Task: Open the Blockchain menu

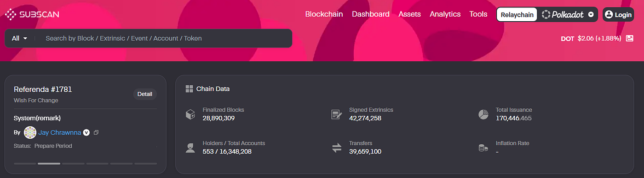Action: click(324, 14)
